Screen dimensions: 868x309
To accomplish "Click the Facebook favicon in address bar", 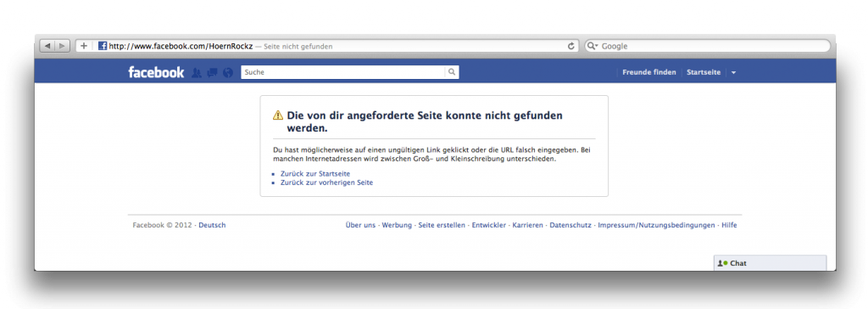I will tap(103, 46).
